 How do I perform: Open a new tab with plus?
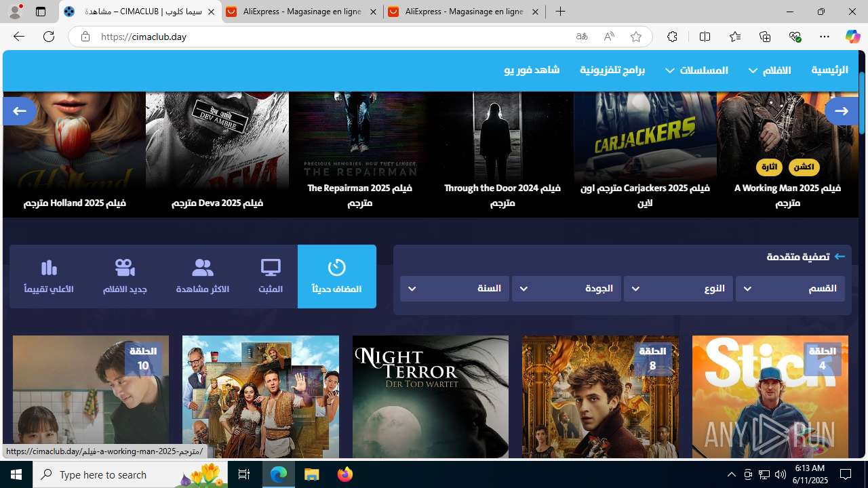click(560, 12)
